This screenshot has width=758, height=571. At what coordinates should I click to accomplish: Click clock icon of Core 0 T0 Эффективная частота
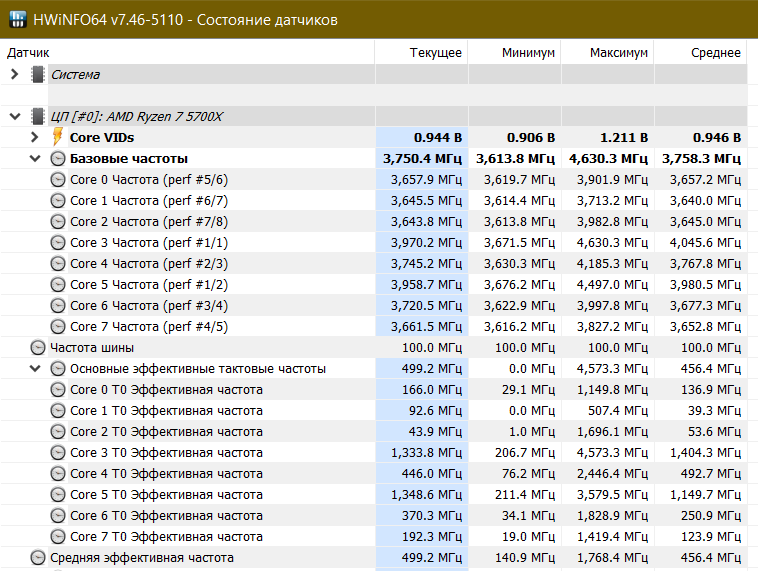coord(58,390)
